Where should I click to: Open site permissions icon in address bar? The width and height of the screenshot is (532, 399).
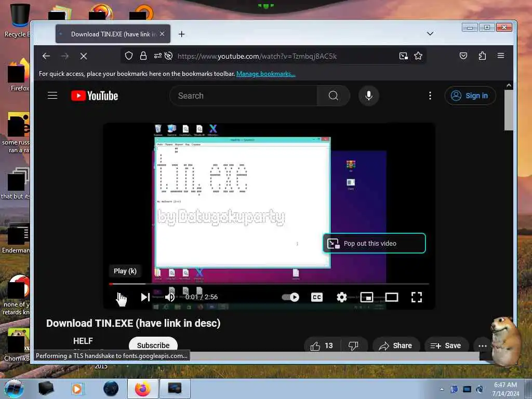coord(158,56)
